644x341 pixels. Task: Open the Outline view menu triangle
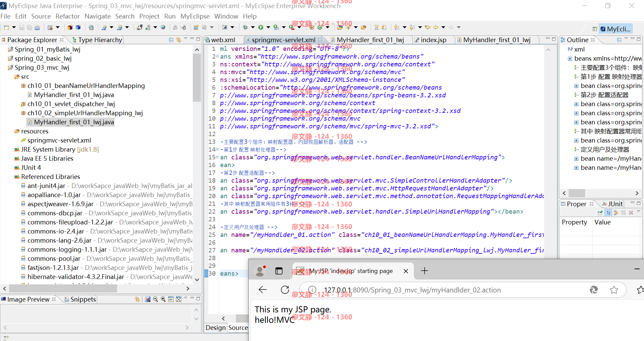tap(626, 39)
